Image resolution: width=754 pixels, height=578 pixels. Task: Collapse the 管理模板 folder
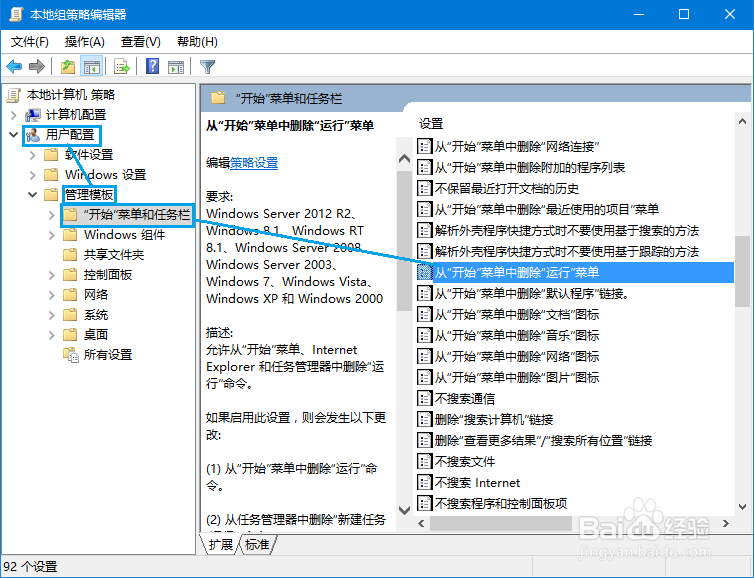(33, 195)
